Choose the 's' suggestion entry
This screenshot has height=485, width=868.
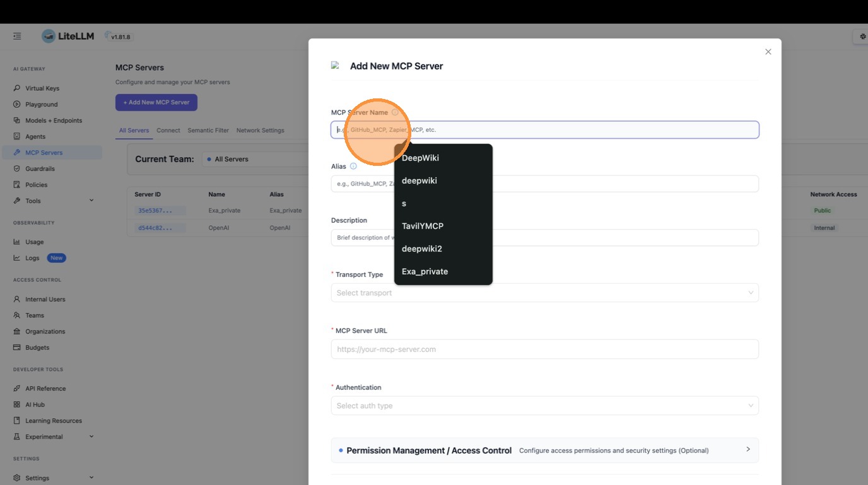coord(443,203)
